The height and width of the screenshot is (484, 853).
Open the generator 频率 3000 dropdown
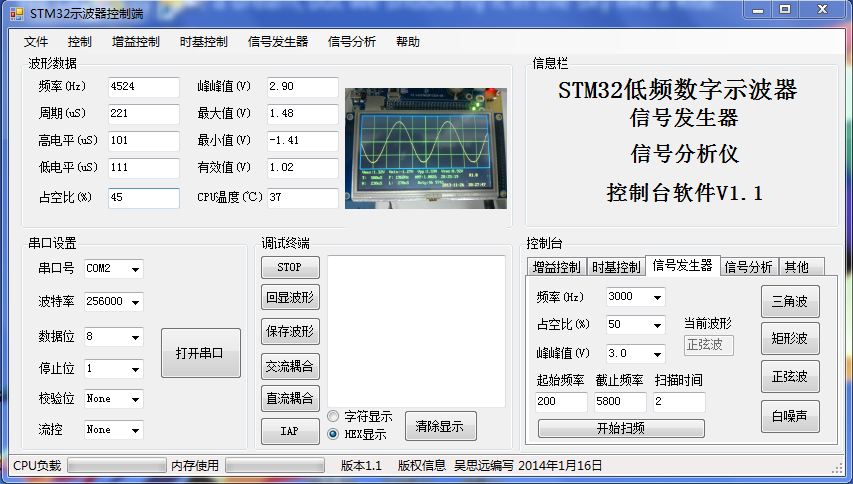[x=657, y=297]
